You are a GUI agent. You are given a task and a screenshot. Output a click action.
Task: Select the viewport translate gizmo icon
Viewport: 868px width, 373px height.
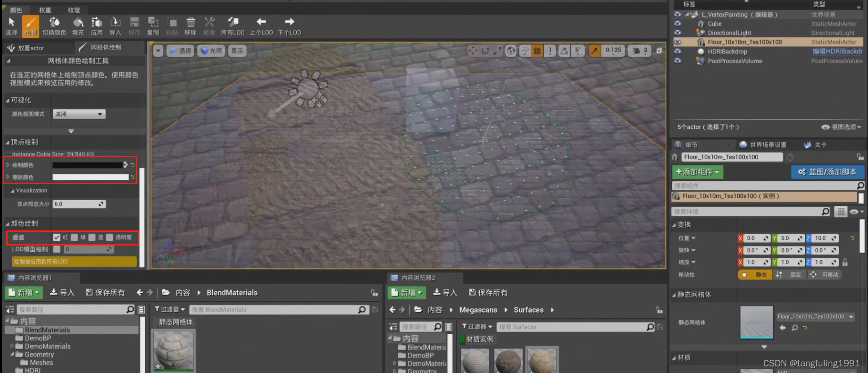[x=472, y=51]
